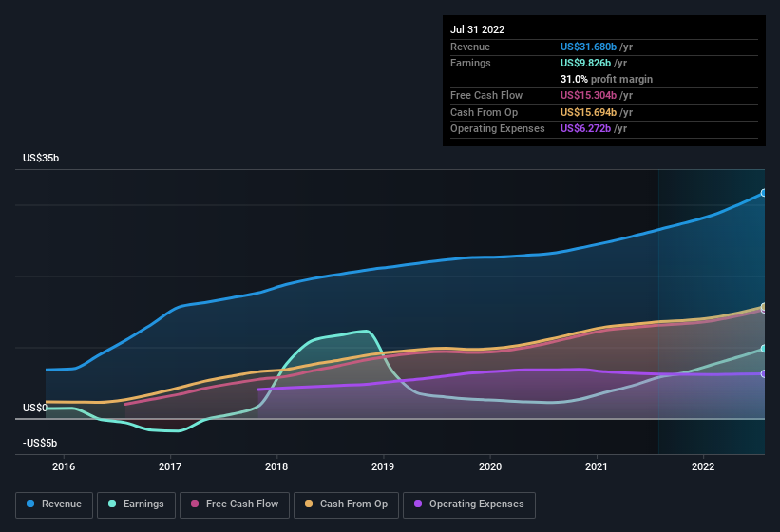The image size is (780, 532).
Task: Click the US$31.680b revenue value
Action: pos(588,47)
